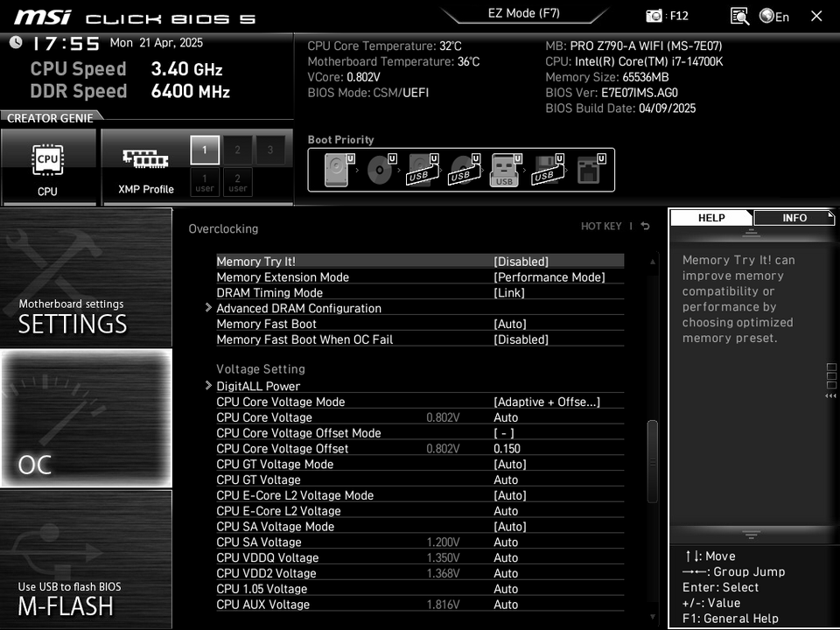Select XMP user profile 1

coord(205,182)
